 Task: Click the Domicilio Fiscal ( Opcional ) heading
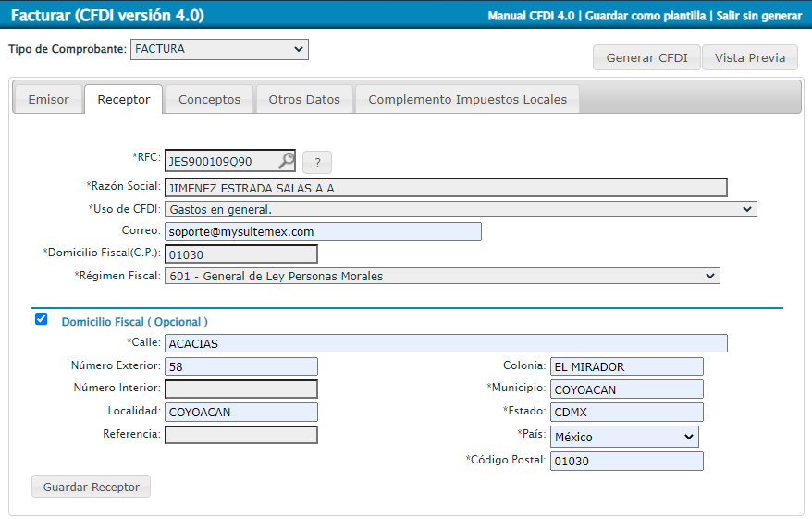[x=135, y=322]
